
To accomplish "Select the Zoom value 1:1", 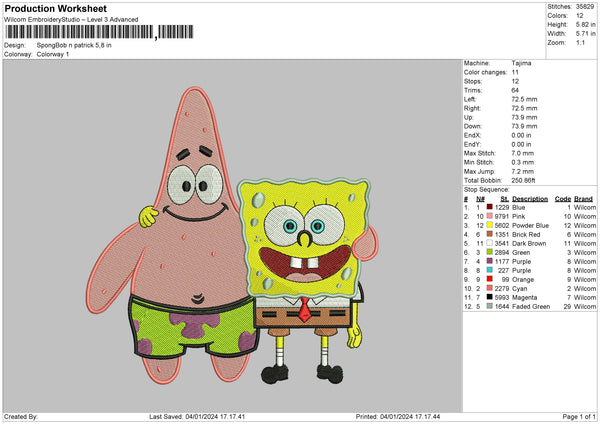I will point(580,42).
